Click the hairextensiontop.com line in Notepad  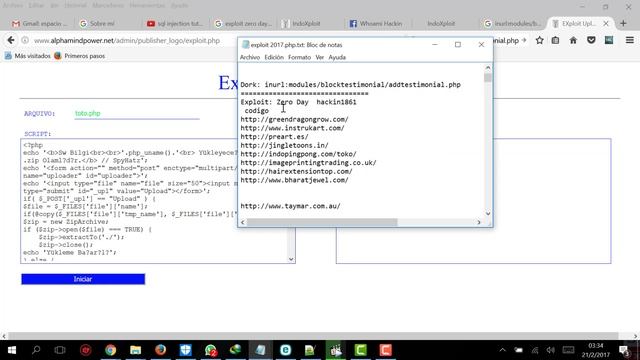click(x=296, y=171)
